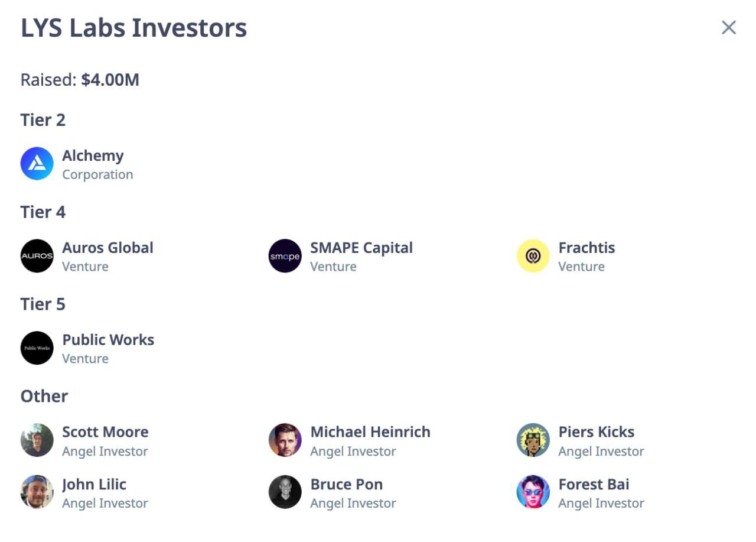Viewport: 756px width, 542px height.
Task: Select the Forest Bai name text
Action: pyautogui.click(x=594, y=484)
